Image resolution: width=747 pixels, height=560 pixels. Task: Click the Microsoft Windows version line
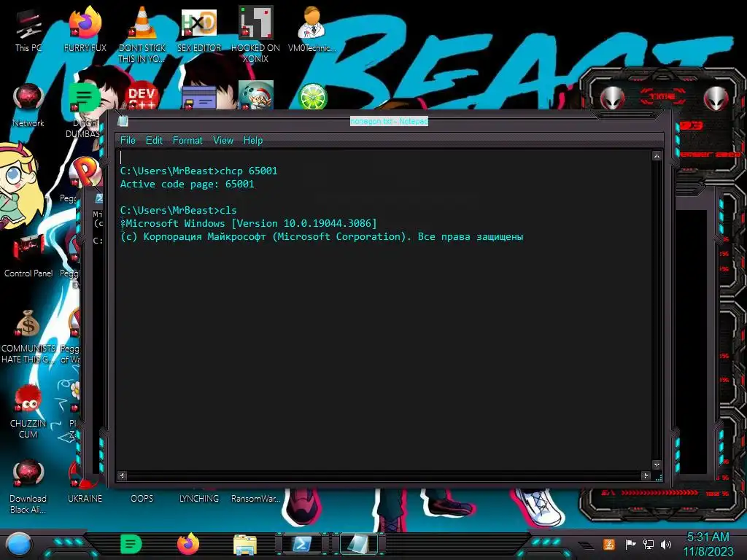pos(249,223)
